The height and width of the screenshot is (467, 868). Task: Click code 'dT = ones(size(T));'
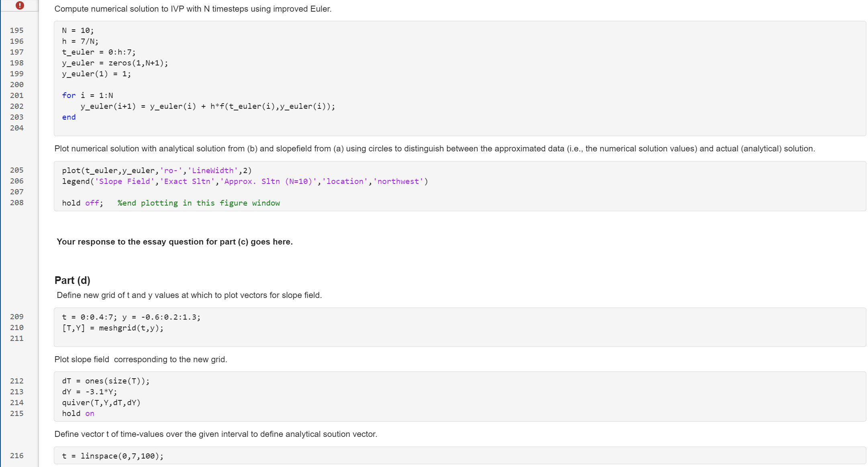point(106,381)
